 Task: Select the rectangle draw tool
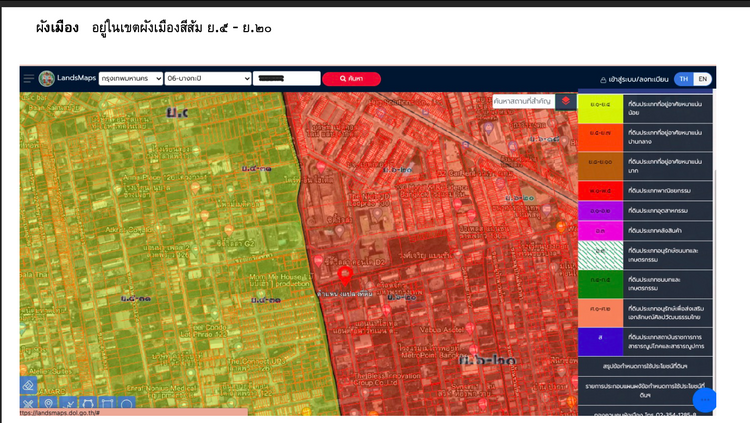point(107,404)
